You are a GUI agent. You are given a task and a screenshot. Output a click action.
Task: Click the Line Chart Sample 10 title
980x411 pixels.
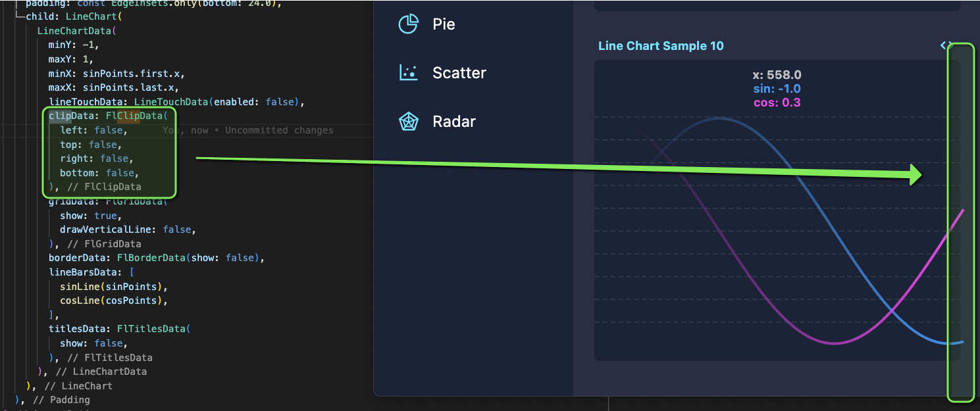pyautogui.click(x=661, y=46)
